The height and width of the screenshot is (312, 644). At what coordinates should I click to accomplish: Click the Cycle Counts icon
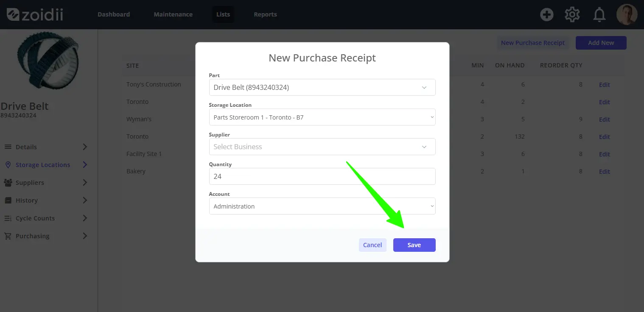tap(8, 218)
